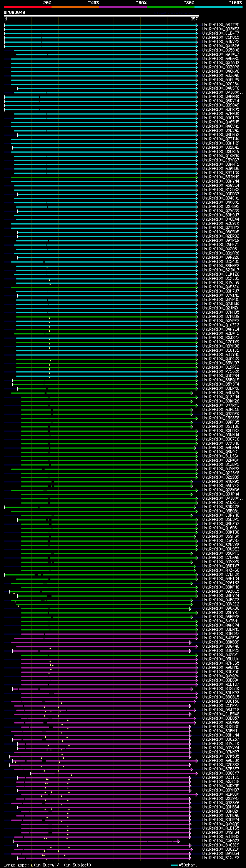Select hit UniRef100_C1MPP7
Image resolution: width=246 pixels, height=868 pixels.
tap(221, 705)
